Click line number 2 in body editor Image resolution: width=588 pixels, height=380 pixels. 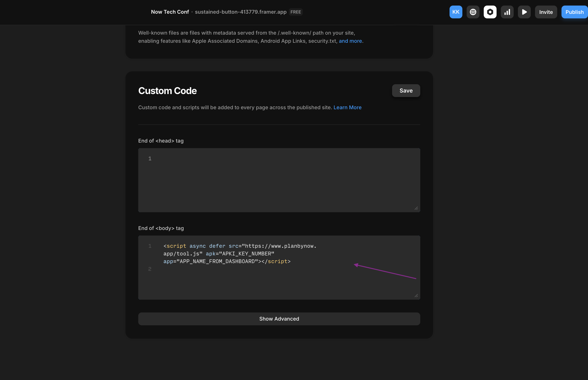pyautogui.click(x=150, y=269)
